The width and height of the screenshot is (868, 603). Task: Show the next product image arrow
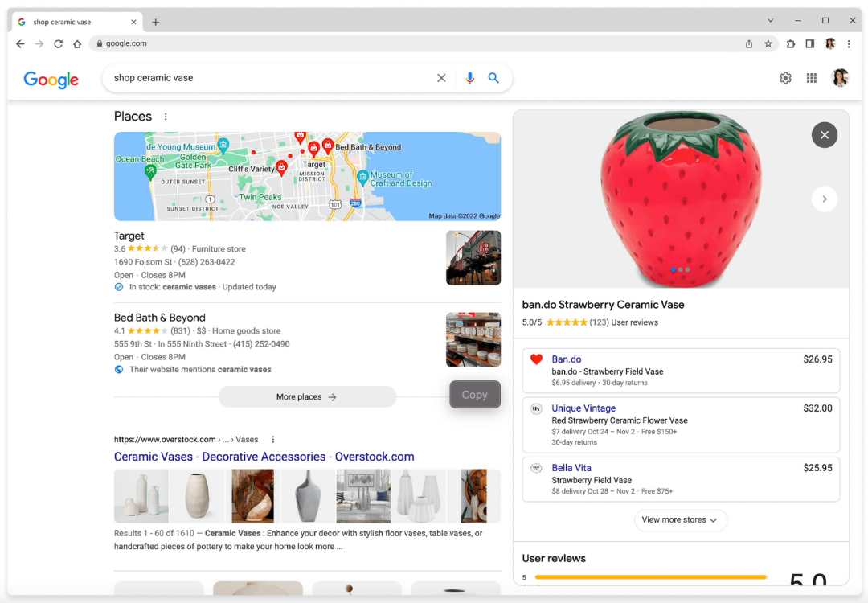pyautogui.click(x=825, y=199)
